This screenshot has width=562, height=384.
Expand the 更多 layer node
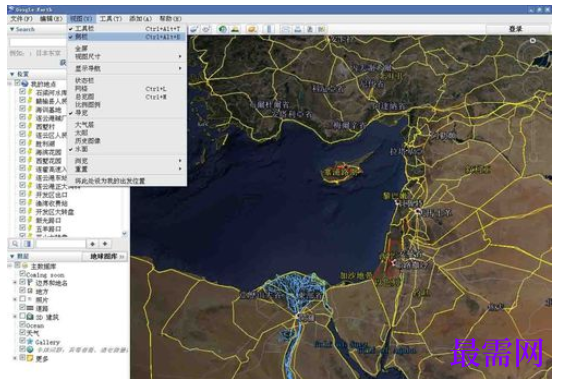(x=15, y=358)
